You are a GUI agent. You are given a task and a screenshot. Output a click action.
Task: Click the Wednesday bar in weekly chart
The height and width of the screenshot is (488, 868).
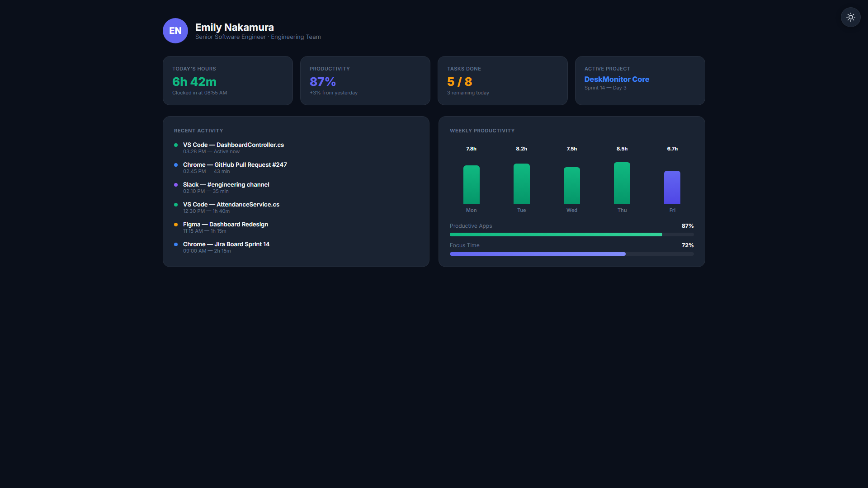point(571,186)
